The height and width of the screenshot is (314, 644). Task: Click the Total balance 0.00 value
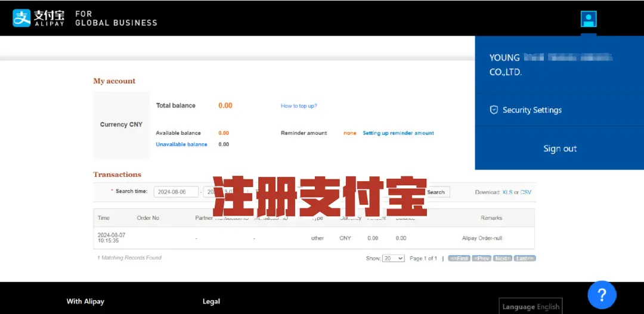point(225,105)
